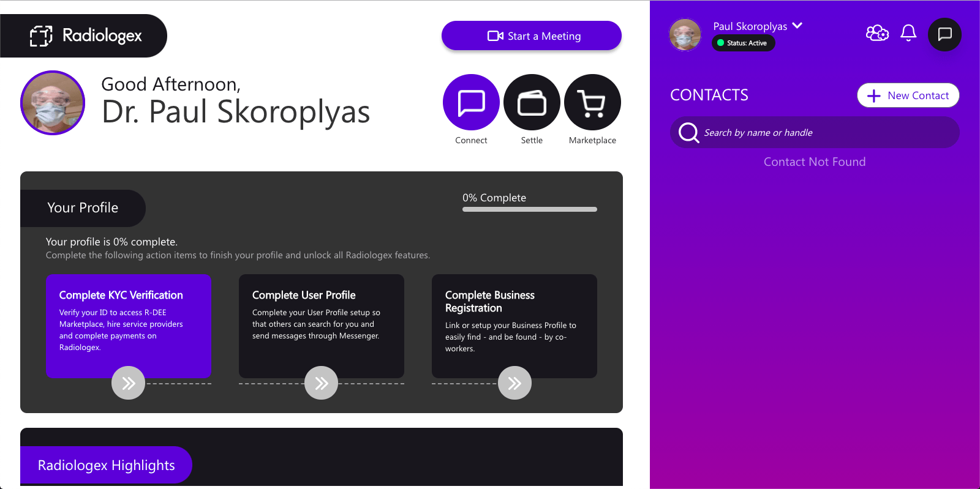Open the messenger chat icon in sidebar
The image size is (980, 489).
944,34
